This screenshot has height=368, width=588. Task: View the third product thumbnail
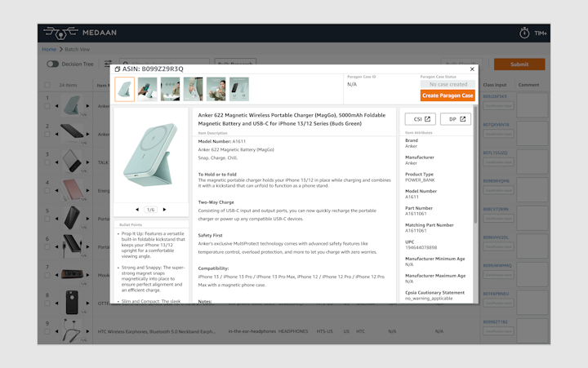coord(171,89)
